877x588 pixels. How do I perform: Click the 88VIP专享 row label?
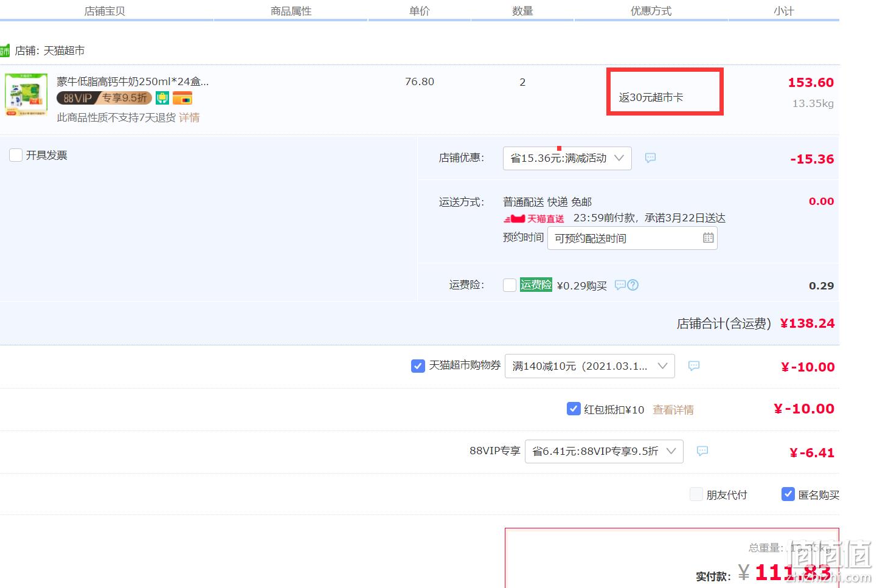point(495,451)
